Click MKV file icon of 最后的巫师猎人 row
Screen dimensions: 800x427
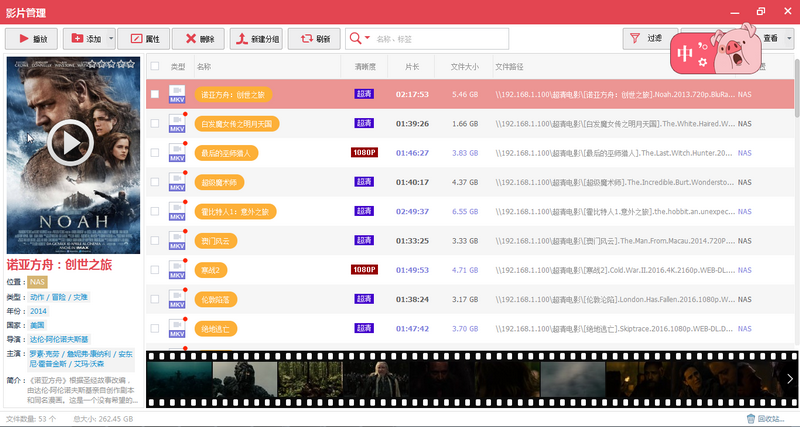point(177,153)
